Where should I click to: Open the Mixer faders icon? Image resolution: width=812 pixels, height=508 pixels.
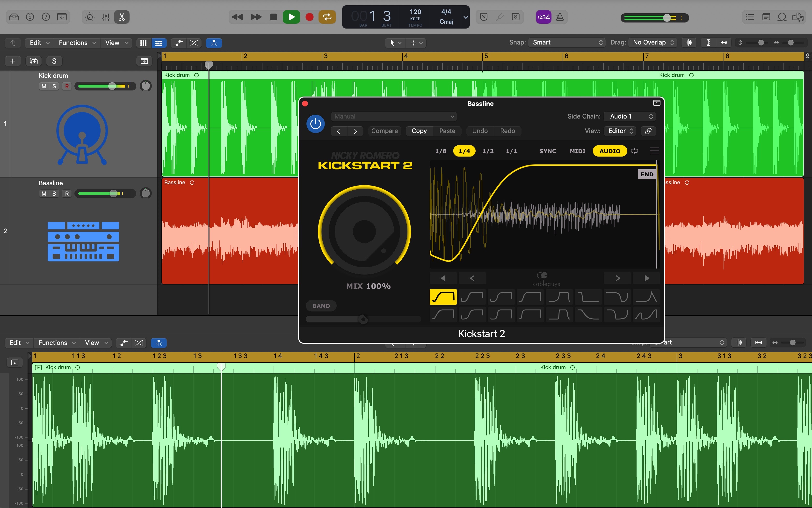click(106, 17)
